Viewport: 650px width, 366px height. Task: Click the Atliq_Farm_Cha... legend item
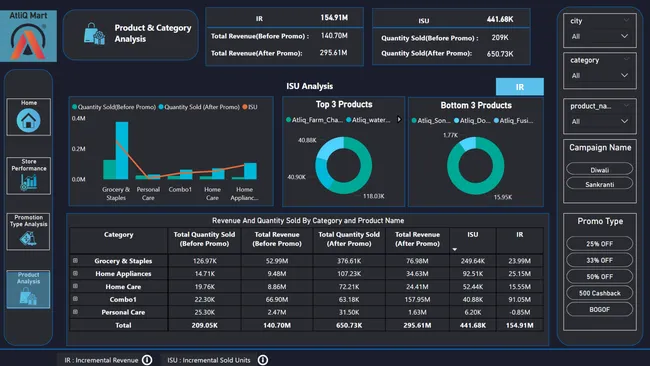315,120
